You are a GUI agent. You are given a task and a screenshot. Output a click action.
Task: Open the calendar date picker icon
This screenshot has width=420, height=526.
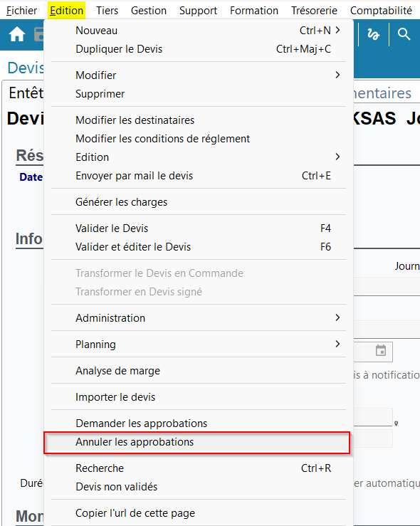coord(381,351)
